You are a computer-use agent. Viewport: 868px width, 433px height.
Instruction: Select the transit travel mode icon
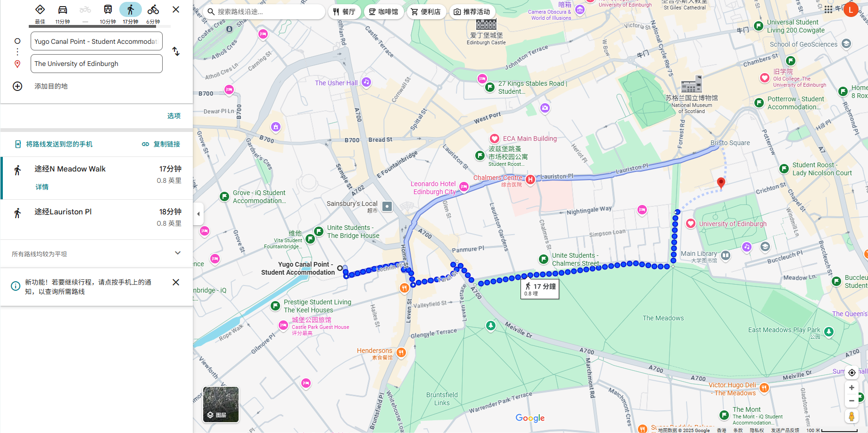(107, 10)
